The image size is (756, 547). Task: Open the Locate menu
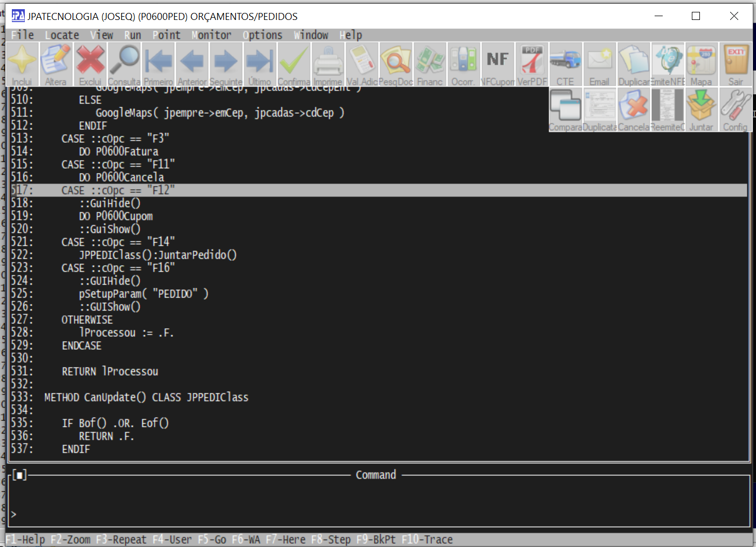[62, 35]
